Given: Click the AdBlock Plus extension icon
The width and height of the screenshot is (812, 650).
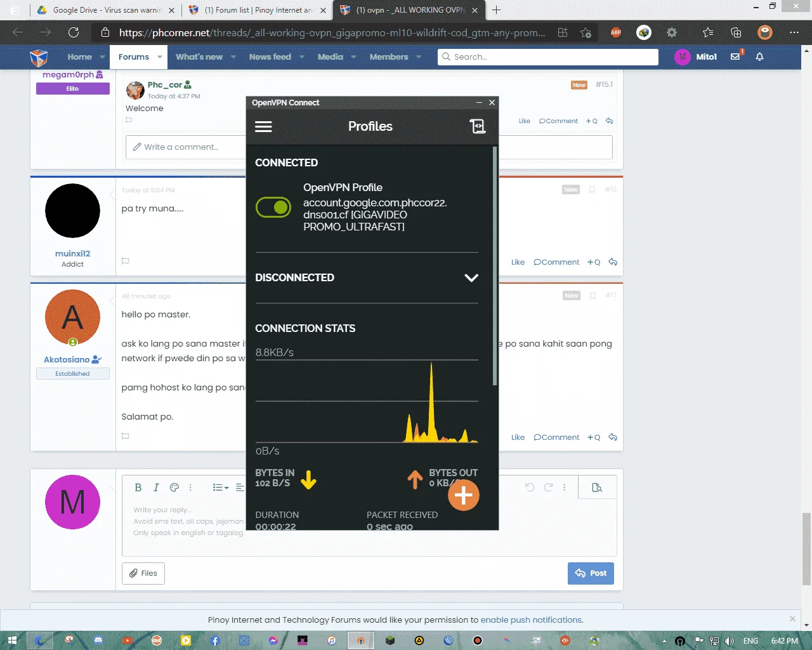Looking at the screenshot, I should (x=615, y=32).
